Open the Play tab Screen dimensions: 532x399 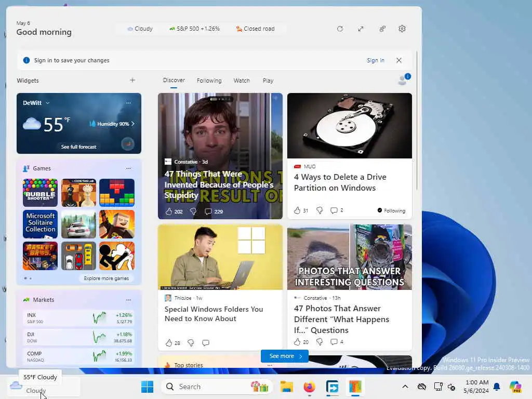pyautogui.click(x=268, y=81)
